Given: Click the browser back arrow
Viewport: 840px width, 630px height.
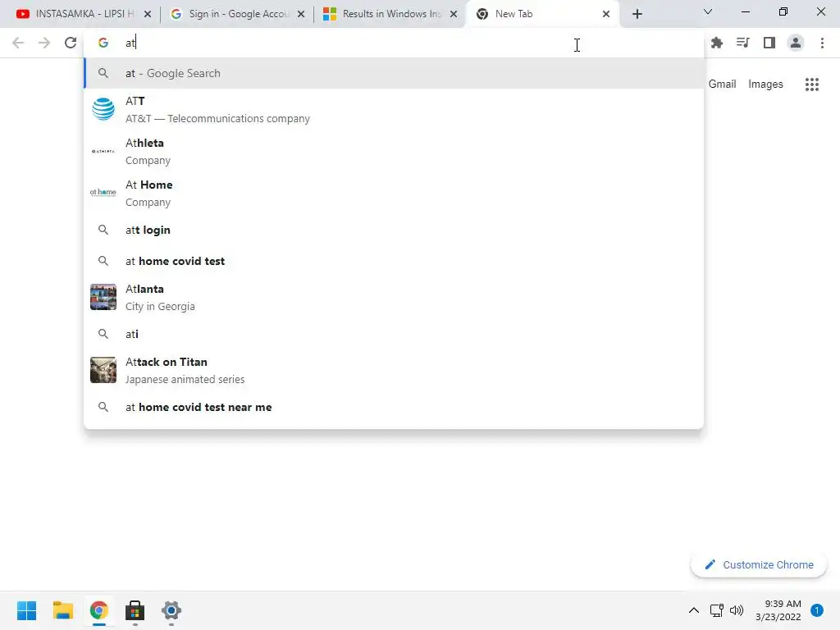Looking at the screenshot, I should tap(18, 43).
